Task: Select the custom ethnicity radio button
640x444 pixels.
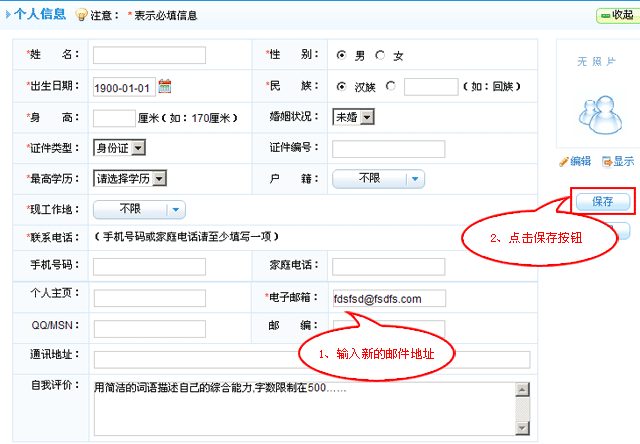Action: point(390,86)
